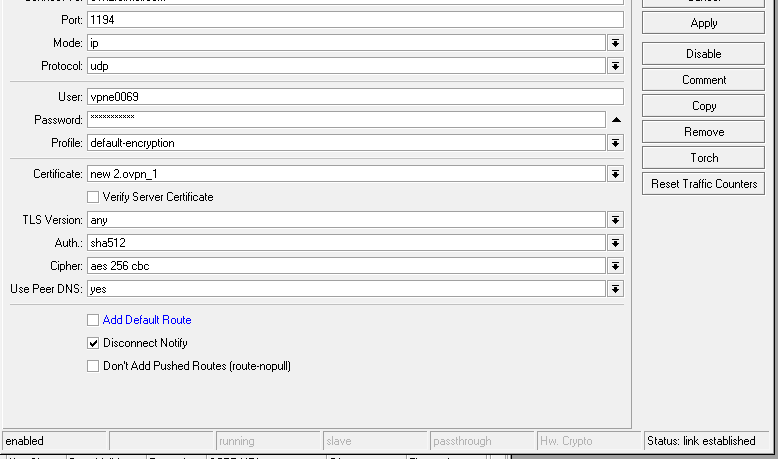Open the Use Peer DNS dropdown
Screen dimensions: 778x459
pyautogui.click(x=615, y=289)
